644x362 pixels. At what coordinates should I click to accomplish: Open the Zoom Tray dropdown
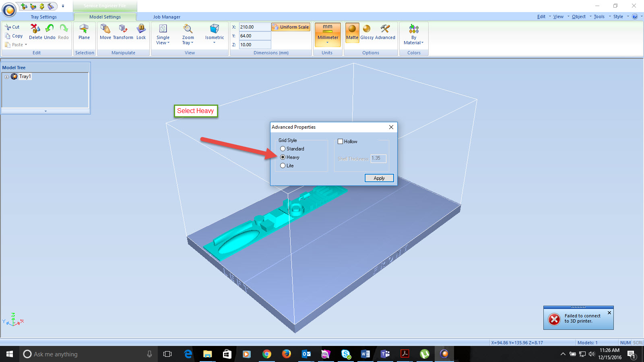click(x=188, y=34)
